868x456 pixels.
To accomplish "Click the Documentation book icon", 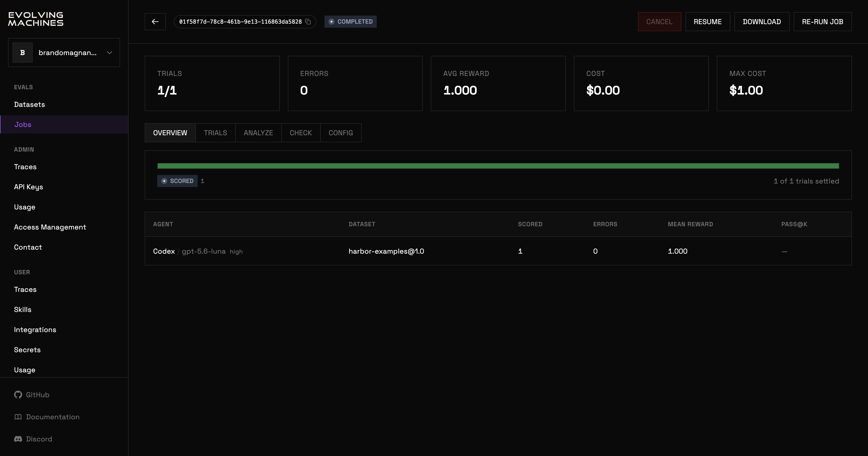I will pos(18,417).
